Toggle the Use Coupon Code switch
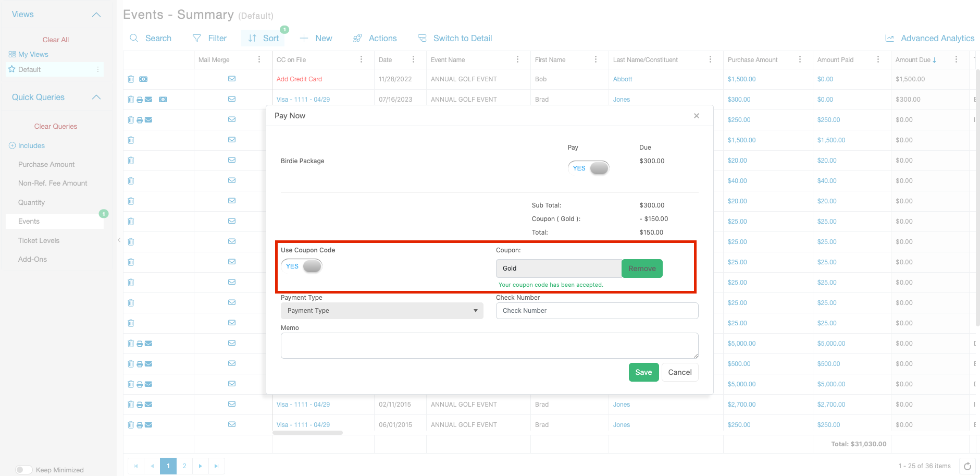The image size is (980, 476). pos(302,266)
